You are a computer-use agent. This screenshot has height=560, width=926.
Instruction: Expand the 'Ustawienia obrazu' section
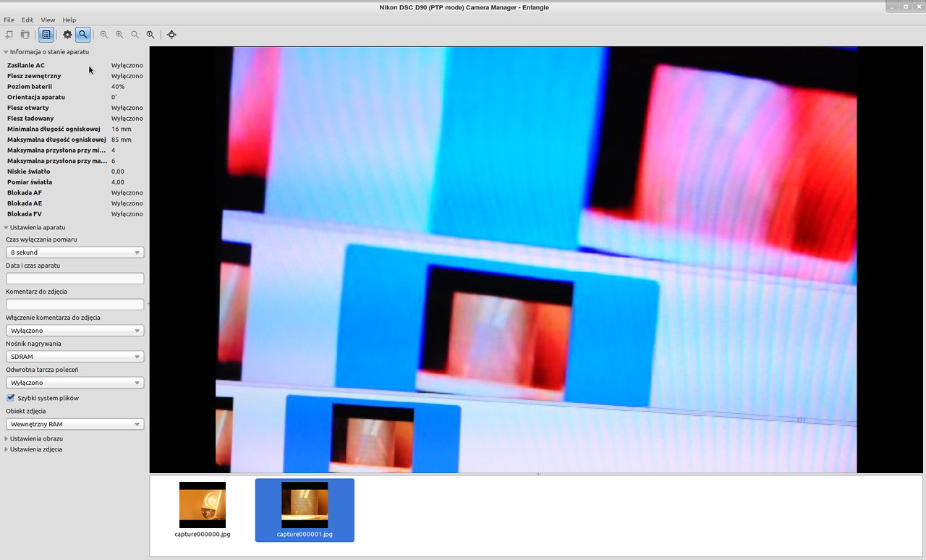click(33, 438)
